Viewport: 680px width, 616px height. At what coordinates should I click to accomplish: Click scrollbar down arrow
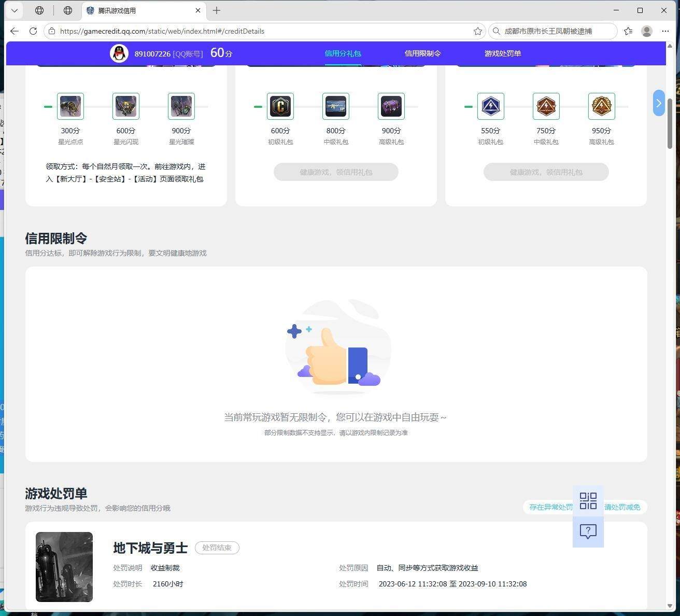[670, 605]
